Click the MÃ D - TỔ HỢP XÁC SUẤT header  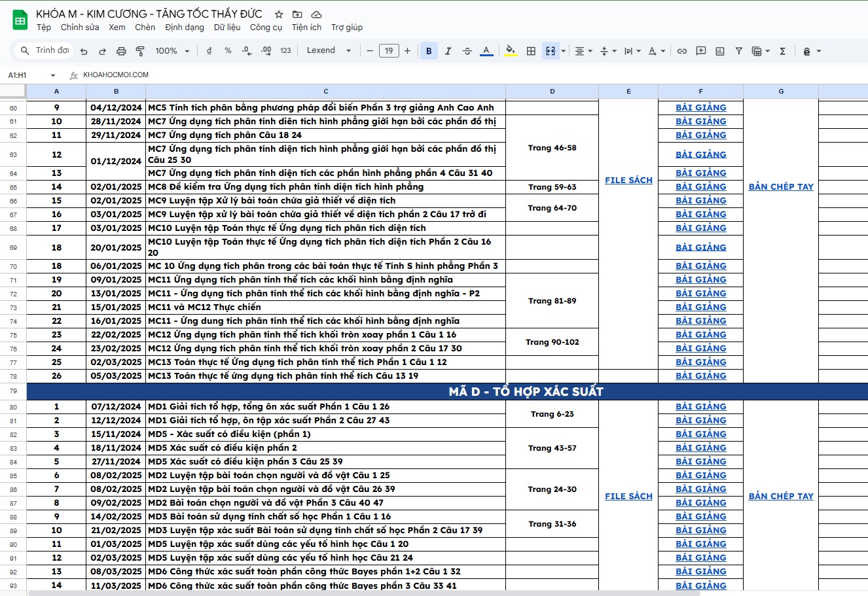click(526, 391)
